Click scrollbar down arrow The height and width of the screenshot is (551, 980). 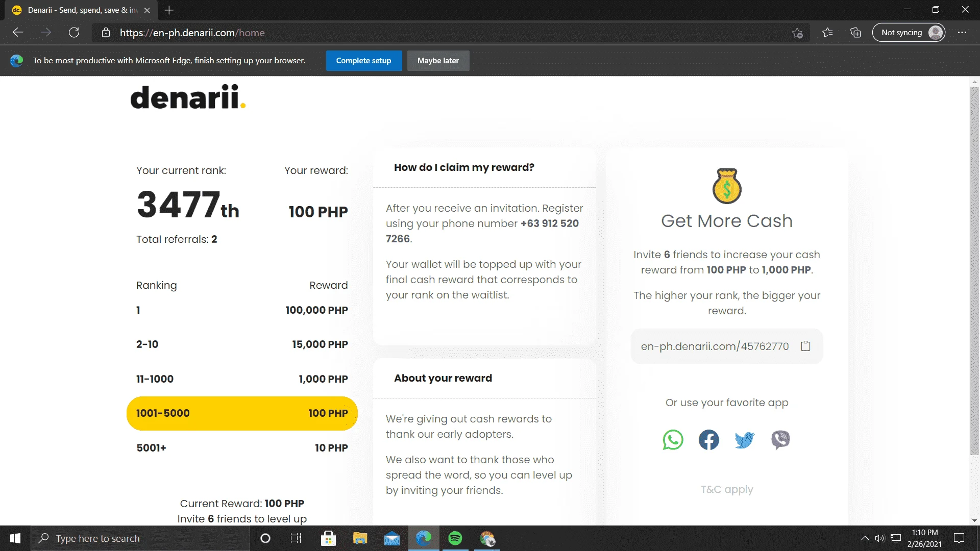[x=974, y=521]
